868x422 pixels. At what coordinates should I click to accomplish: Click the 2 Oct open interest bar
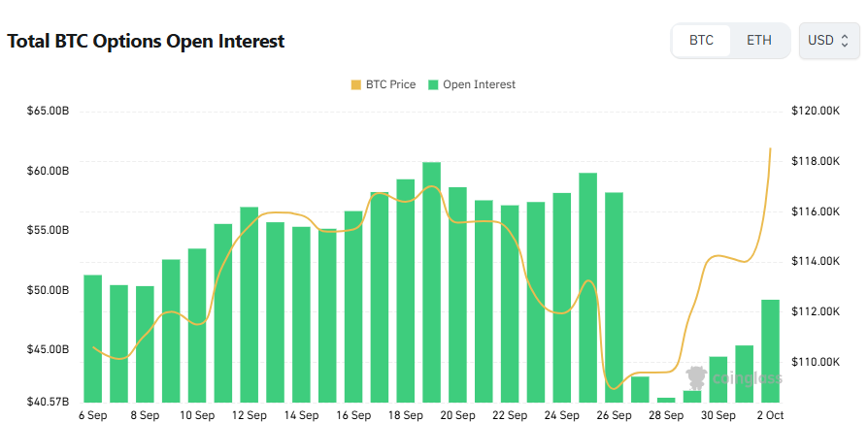tap(770, 350)
